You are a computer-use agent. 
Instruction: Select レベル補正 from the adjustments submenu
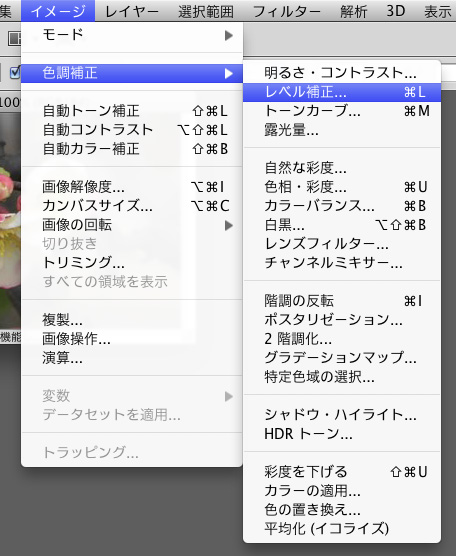[342, 92]
